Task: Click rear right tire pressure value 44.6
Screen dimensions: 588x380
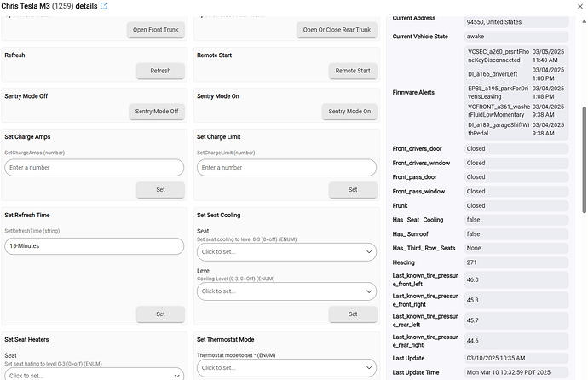Action: click(x=516, y=341)
